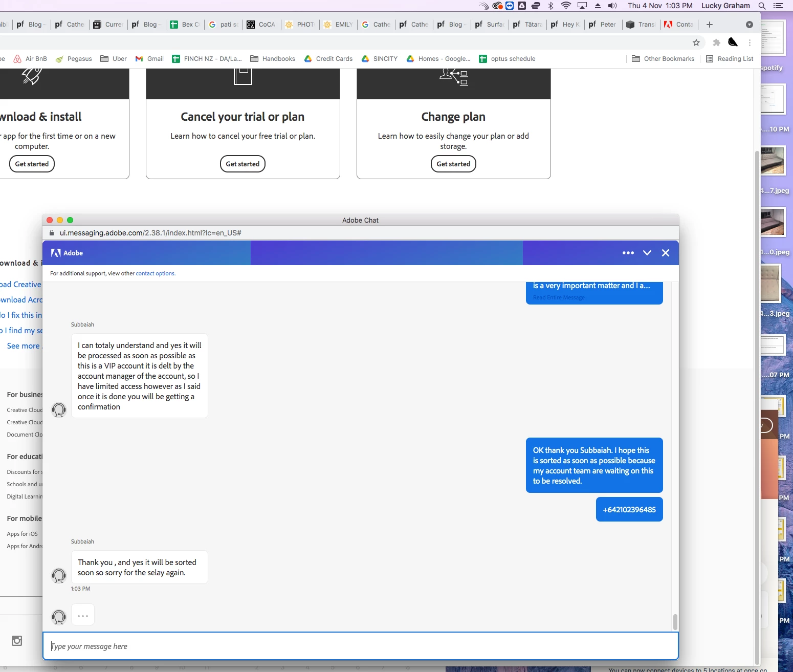Open the Air BnB bookmark
This screenshot has width=793, height=672.
pos(30,59)
